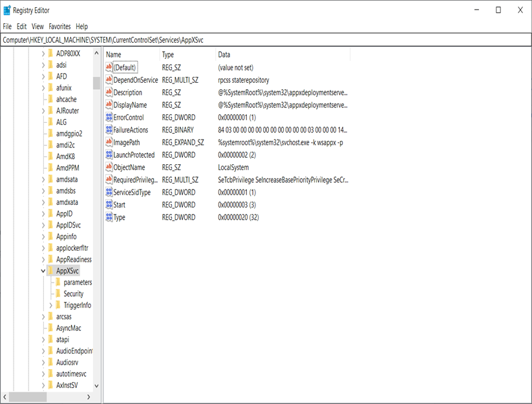Expand the arcsas key
Image resolution: width=532 pixels, height=404 pixels.
click(43, 317)
